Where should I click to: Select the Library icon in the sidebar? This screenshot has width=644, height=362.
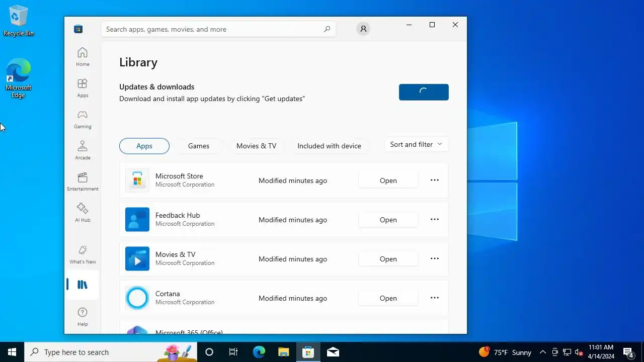[x=83, y=285]
